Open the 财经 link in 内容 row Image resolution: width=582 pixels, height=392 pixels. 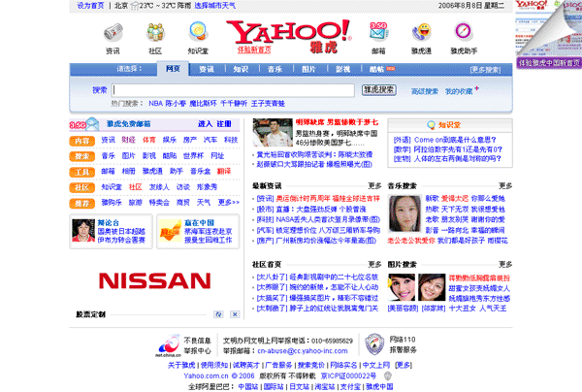point(128,140)
